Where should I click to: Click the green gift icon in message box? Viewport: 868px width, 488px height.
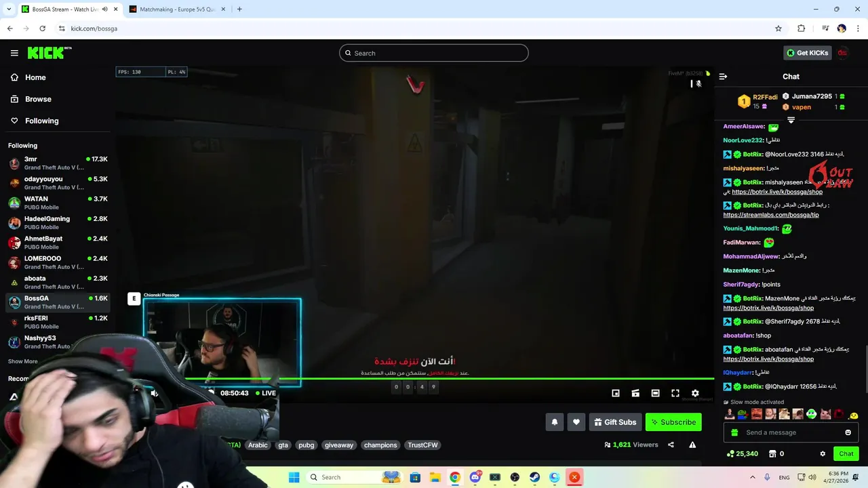pos(734,432)
